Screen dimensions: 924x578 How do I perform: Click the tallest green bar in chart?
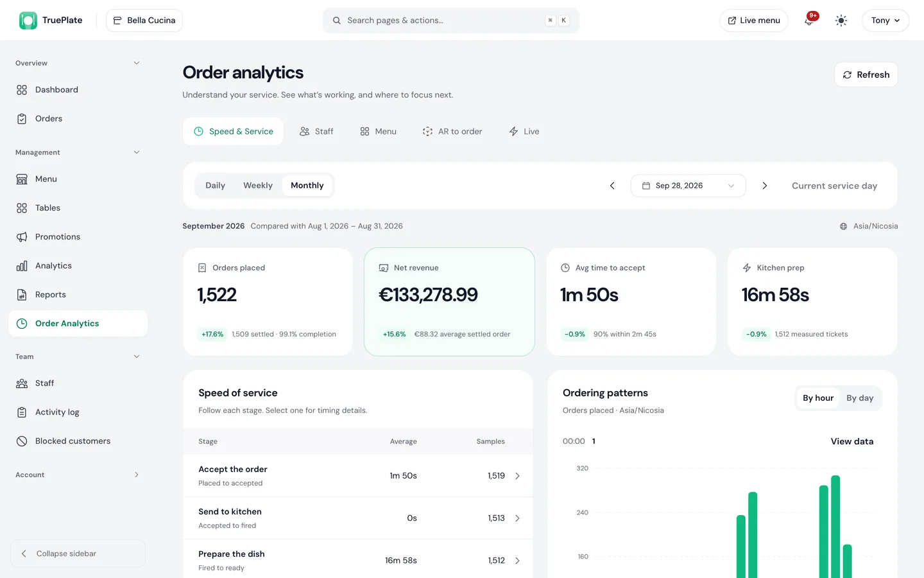coord(835,527)
